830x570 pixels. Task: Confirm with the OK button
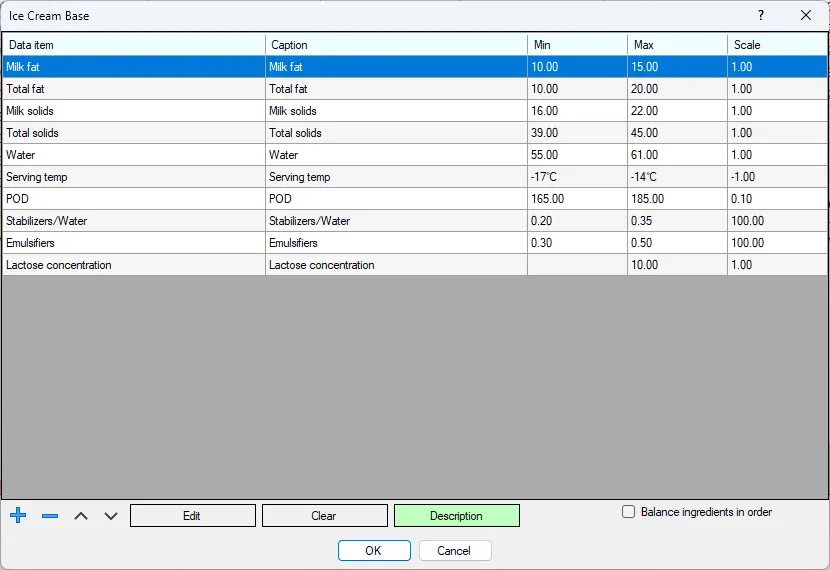pos(374,550)
